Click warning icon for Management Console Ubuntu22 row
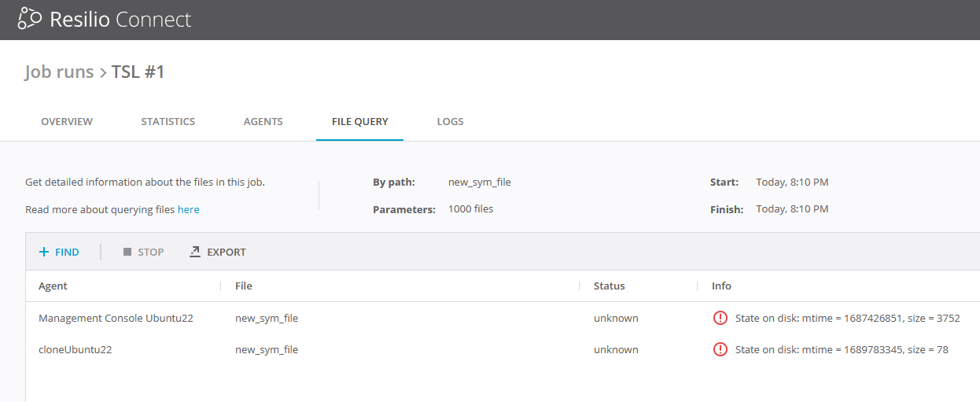980x402 pixels. pos(720,319)
